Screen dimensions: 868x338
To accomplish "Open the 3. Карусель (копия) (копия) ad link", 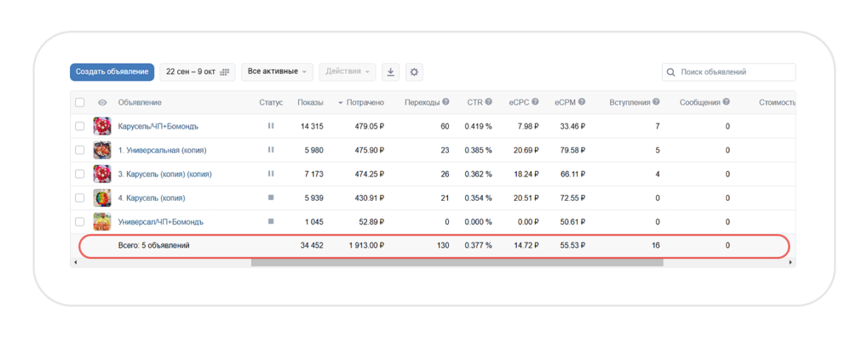I will coord(165,174).
